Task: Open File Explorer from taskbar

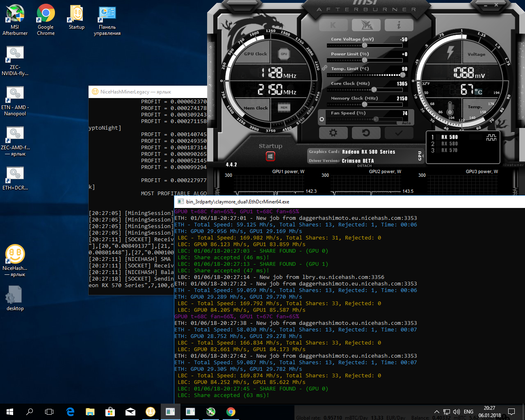Action: coord(90,412)
